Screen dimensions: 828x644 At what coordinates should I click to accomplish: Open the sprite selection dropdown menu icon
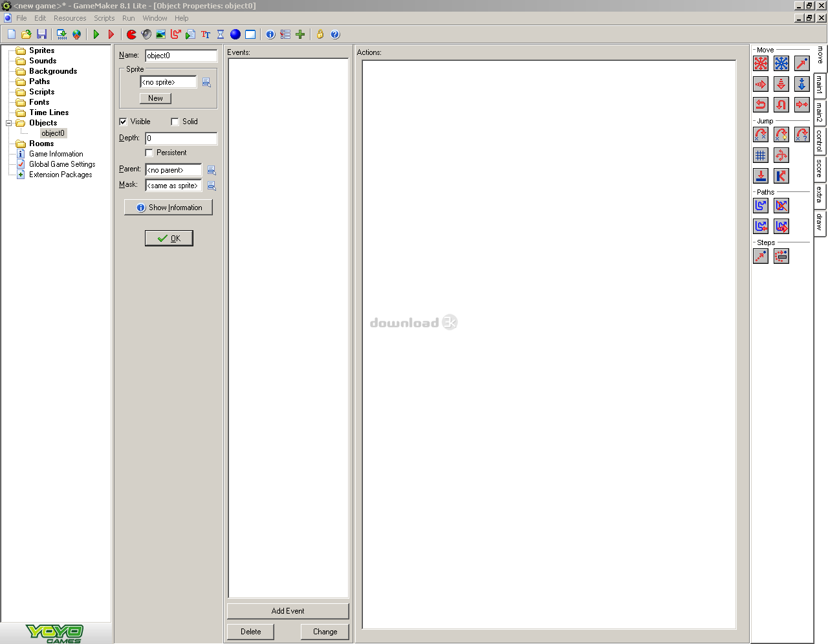click(206, 82)
